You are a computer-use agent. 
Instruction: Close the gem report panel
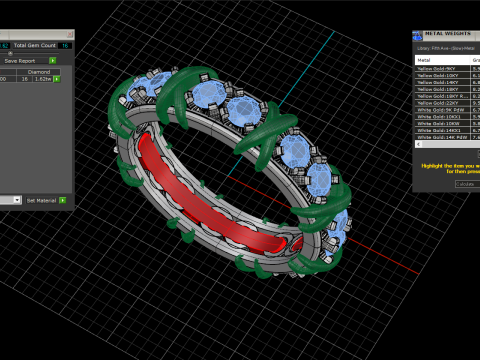click(70, 34)
